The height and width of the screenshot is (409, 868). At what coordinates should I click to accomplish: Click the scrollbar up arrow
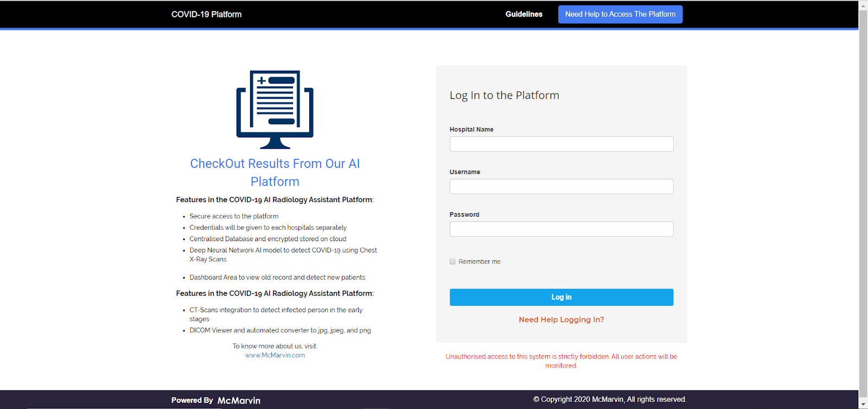click(x=863, y=5)
